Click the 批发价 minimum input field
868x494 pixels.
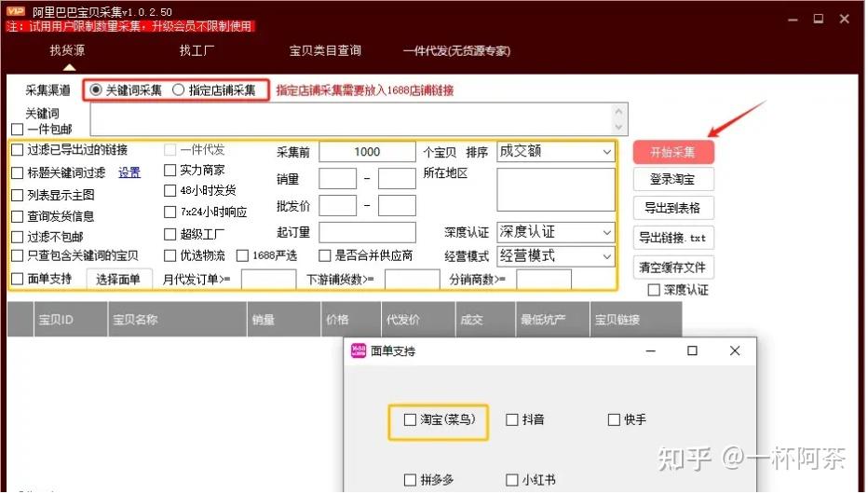(x=338, y=205)
